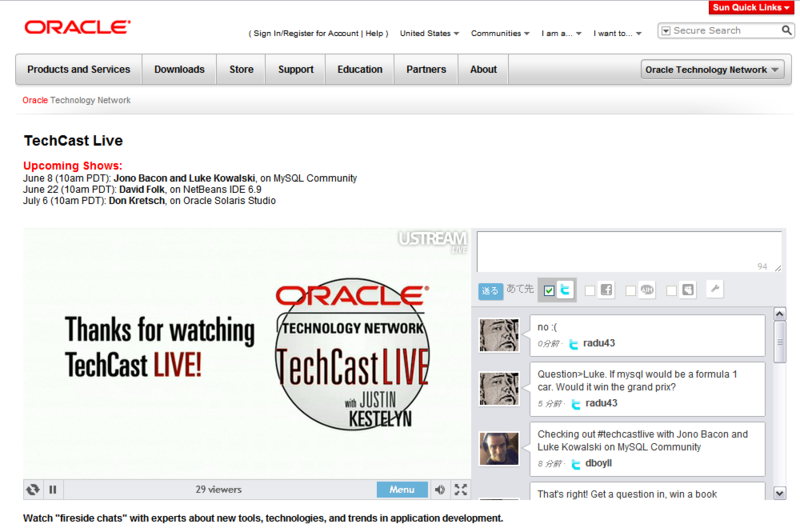Click the Twitter bird icon
The image size is (800, 532).
pyautogui.click(x=565, y=290)
